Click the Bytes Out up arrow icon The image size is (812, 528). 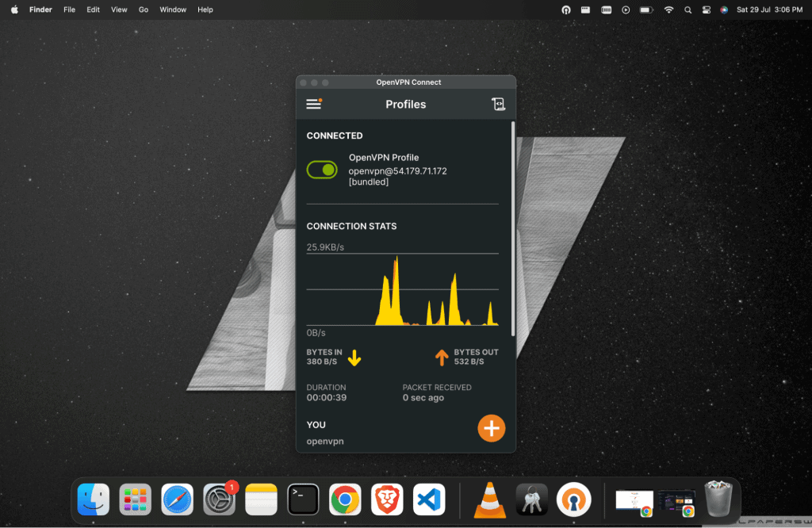click(x=441, y=358)
